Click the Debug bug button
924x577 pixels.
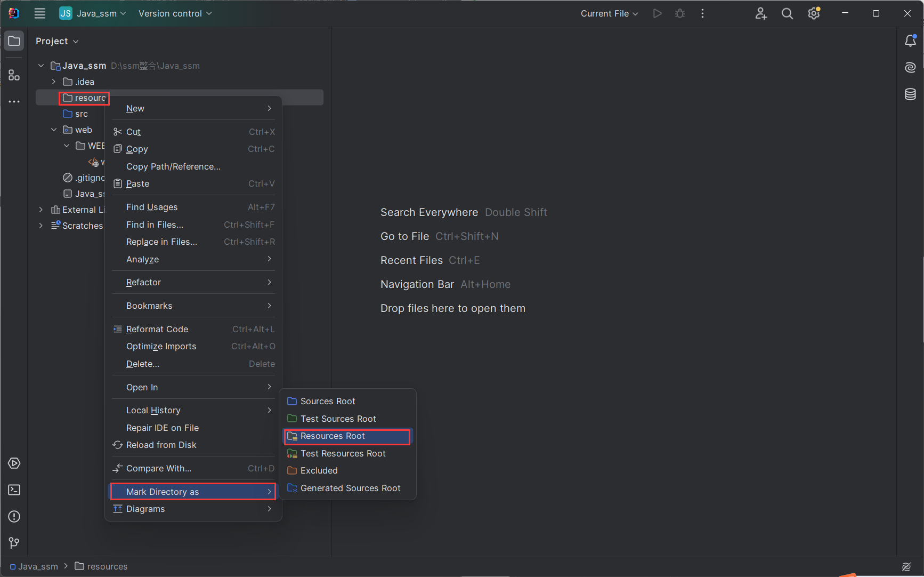coord(680,14)
